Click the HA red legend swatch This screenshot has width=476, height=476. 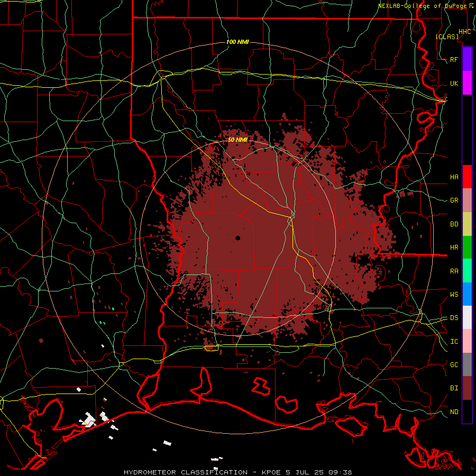click(467, 177)
